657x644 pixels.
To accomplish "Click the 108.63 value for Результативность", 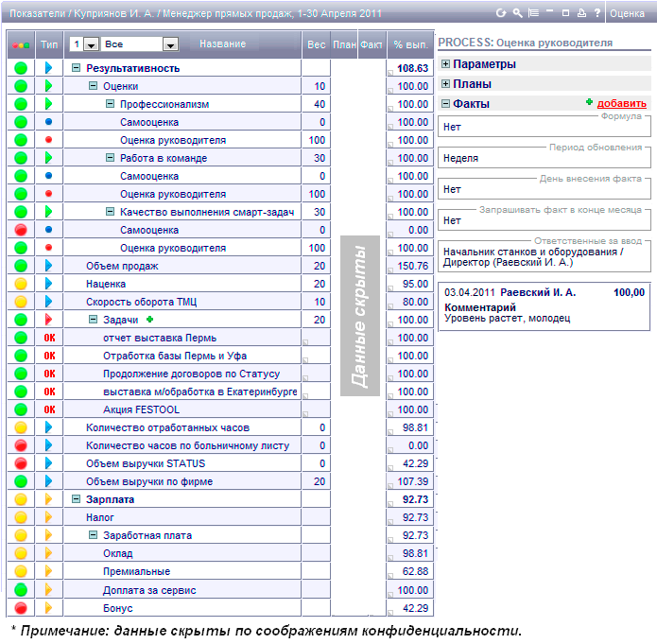I will point(412,68).
